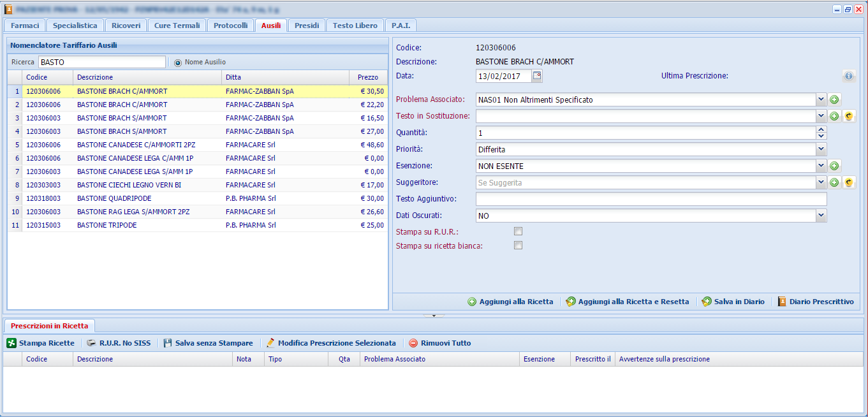Open the Problema Associato dropdown
868x417 pixels.
click(x=821, y=99)
